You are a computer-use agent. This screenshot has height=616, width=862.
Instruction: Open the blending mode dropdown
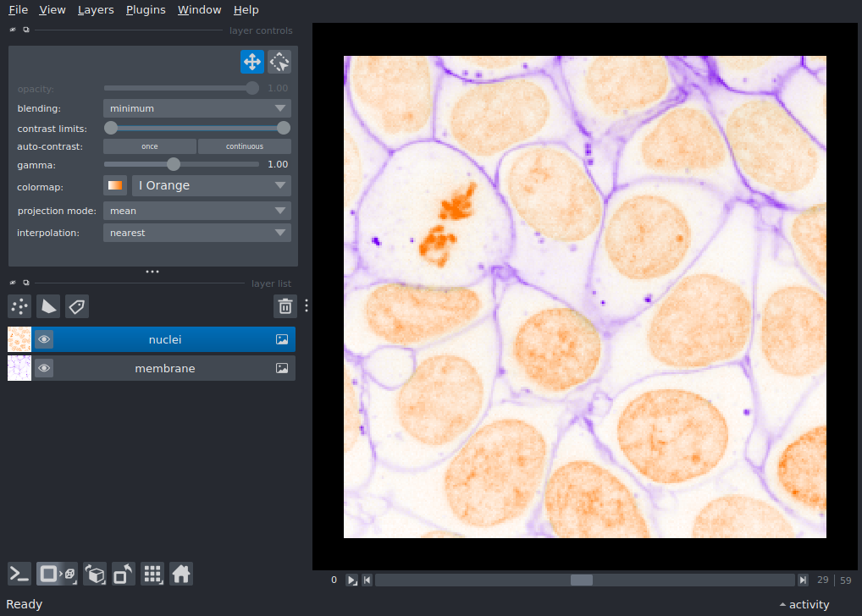196,108
